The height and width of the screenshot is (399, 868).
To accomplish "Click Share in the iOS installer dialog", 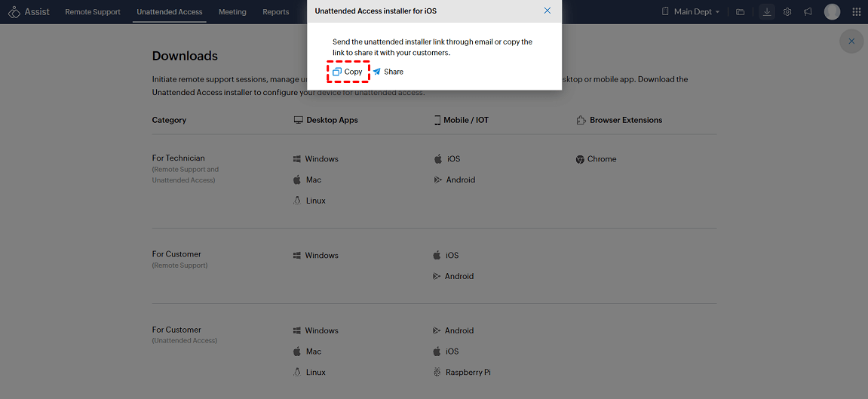I will point(388,72).
